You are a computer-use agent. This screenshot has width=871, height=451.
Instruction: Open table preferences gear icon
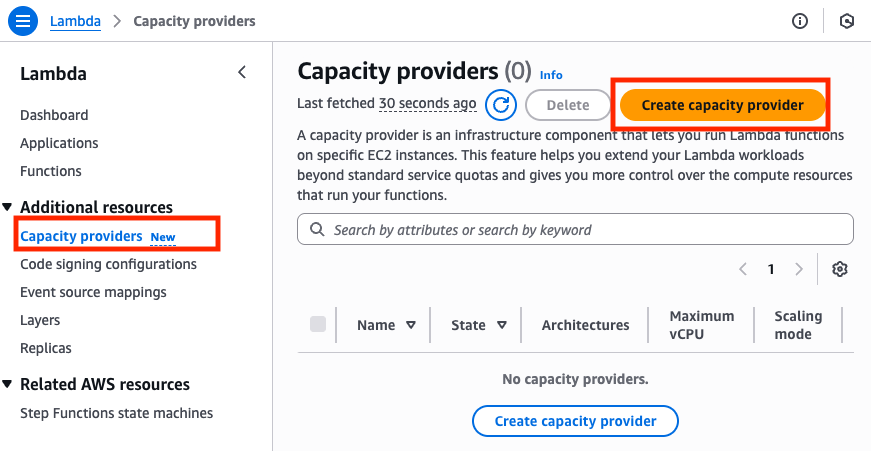coord(839,269)
